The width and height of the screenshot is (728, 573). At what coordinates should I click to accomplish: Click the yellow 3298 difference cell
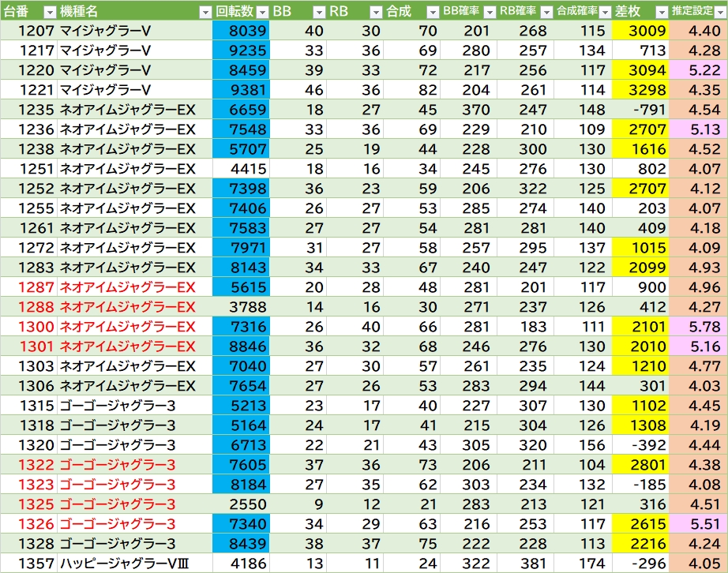pyautogui.click(x=640, y=90)
